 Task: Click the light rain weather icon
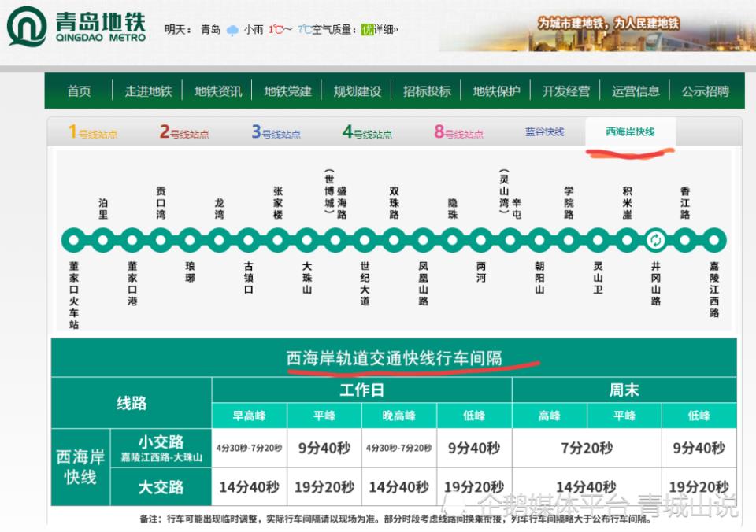232,31
